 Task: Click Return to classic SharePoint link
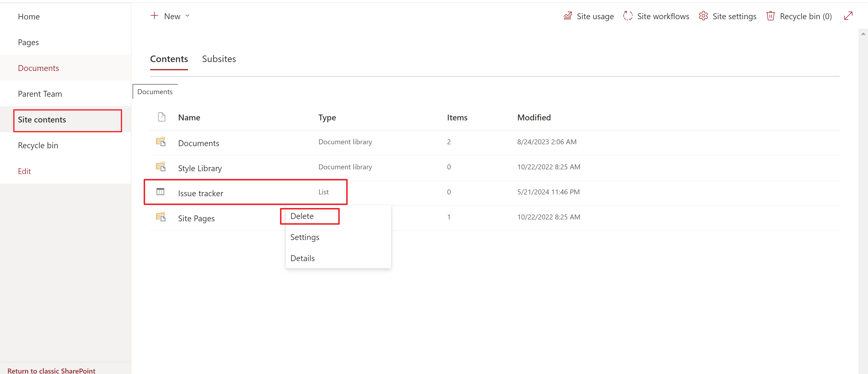[51, 370]
